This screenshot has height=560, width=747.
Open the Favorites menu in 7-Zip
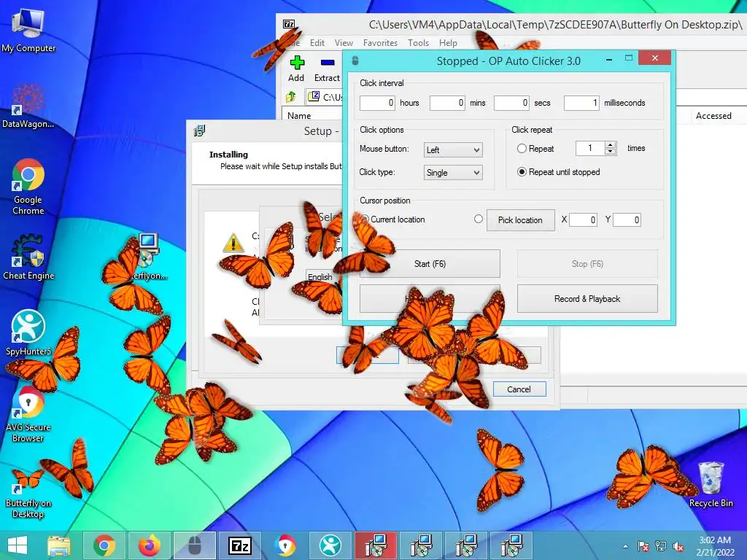(380, 43)
